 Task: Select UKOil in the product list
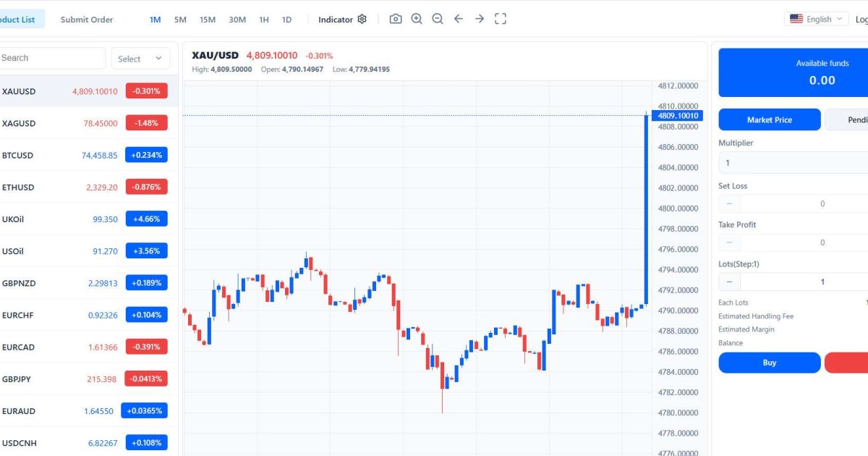click(x=88, y=219)
